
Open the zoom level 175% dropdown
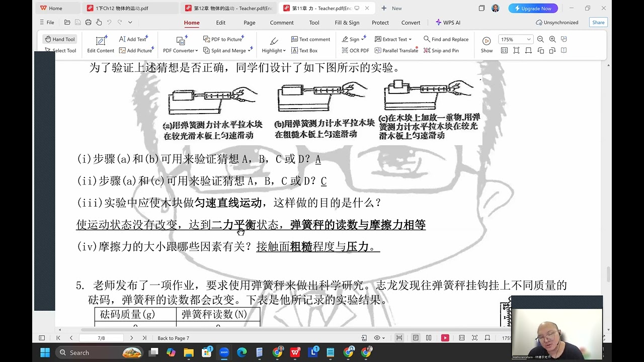click(x=515, y=39)
